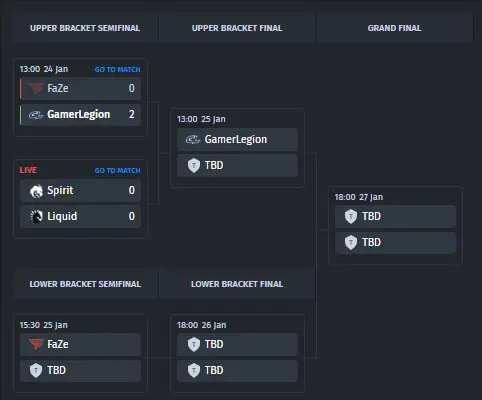Click the Liquid team logo
Image resolution: width=482 pixels, height=400 pixels.
[36, 216]
